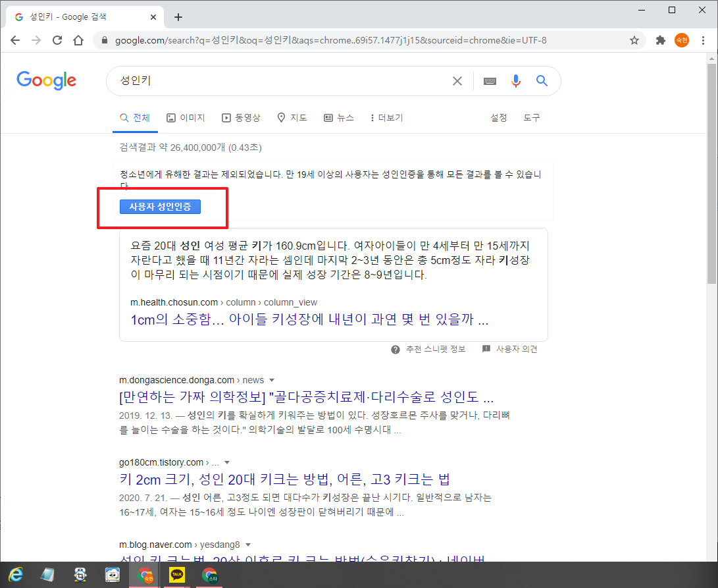
Task: Open the browser home page icon
Action: 78,40
